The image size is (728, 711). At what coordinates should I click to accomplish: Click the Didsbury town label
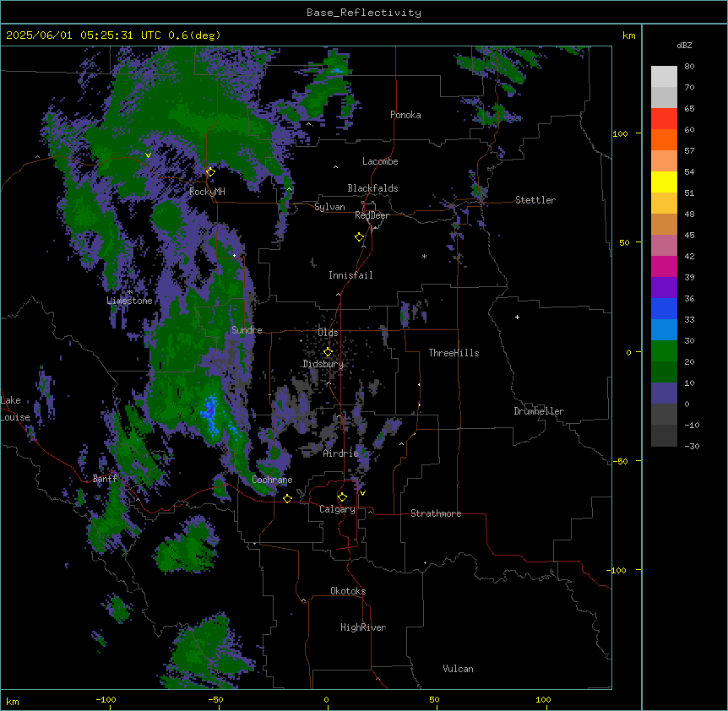click(323, 364)
